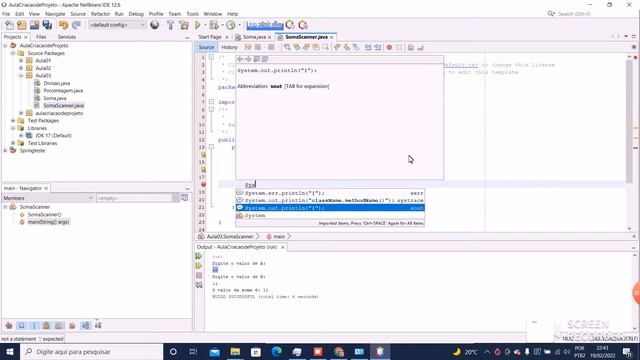Click the red Toggle Breakpoint editor icon
This screenshot has height=360, width=640.
(x=389, y=48)
